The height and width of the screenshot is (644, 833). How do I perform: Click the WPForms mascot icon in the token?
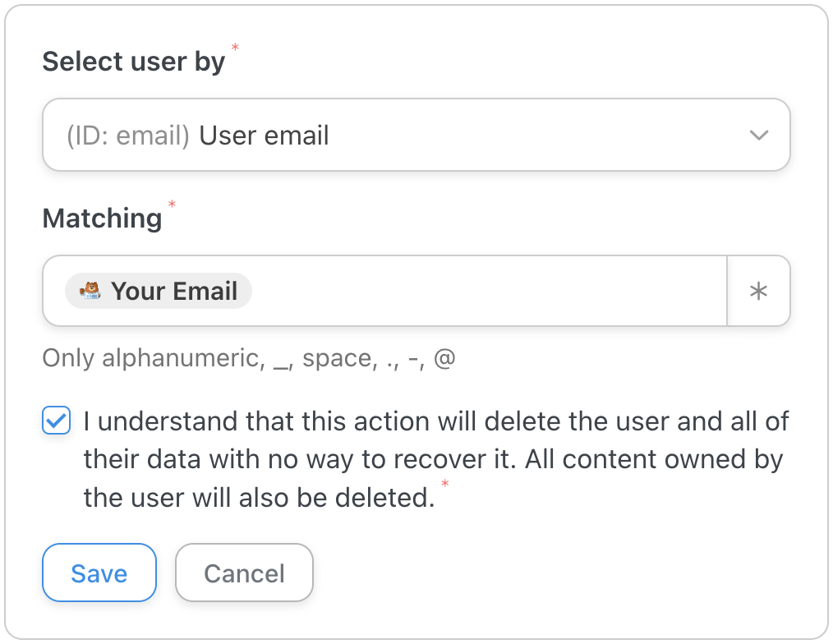pos(90,291)
